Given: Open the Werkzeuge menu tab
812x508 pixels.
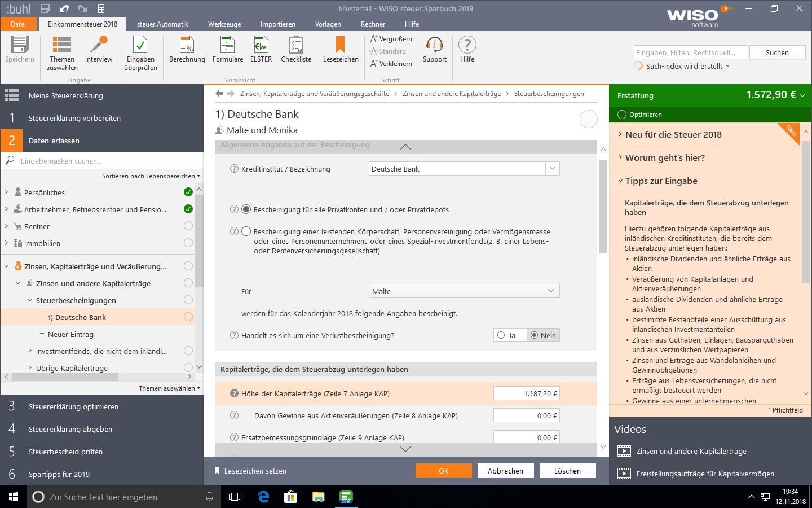Looking at the screenshot, I should pyautogui.click(x=224, y=24).
